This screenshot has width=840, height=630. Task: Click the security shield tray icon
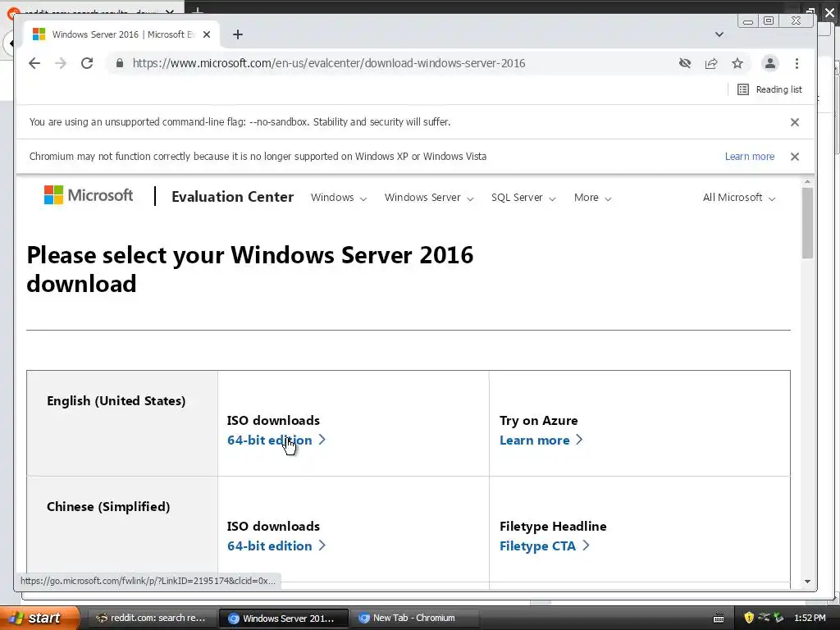pos(748,618)
